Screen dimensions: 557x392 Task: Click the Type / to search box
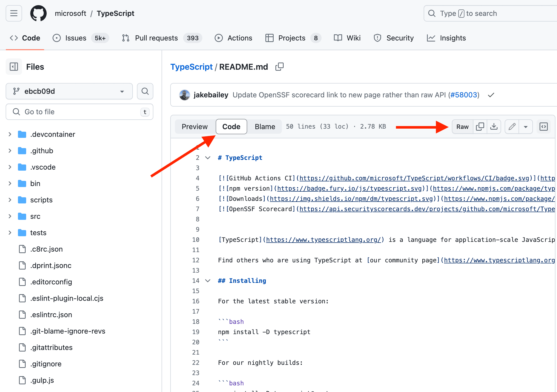pos(490,13)
